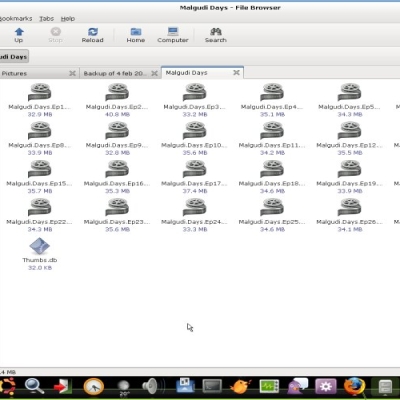Open the Ubuntu logo in the dock
400x400 pixels.
(x=6, y=387)
